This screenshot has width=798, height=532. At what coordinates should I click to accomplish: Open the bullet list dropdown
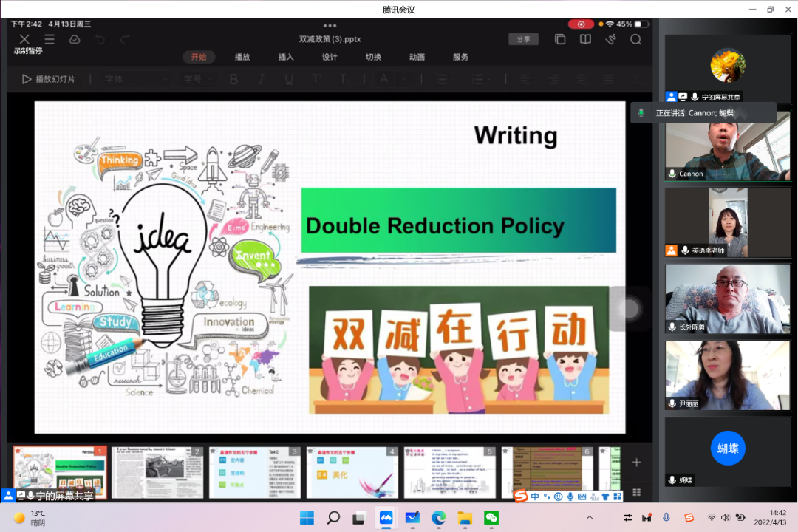(447, 79)
